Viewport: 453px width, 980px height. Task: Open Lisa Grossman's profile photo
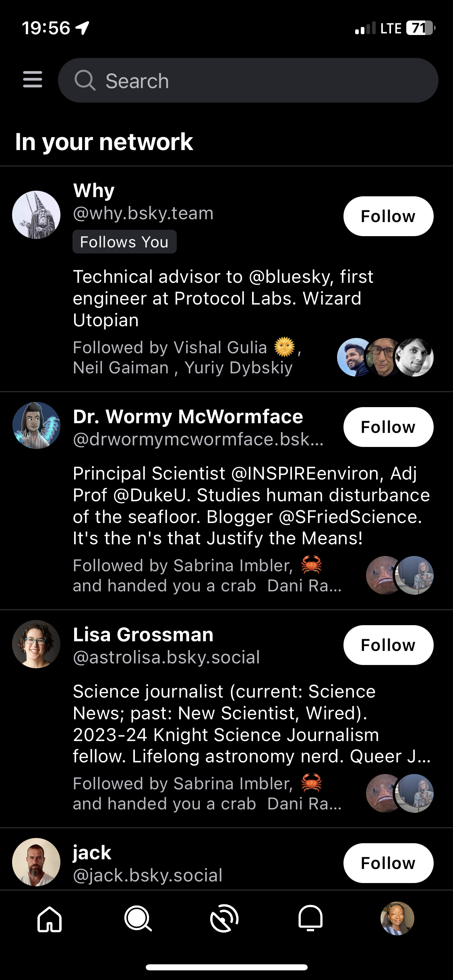(x=36, y=644)
